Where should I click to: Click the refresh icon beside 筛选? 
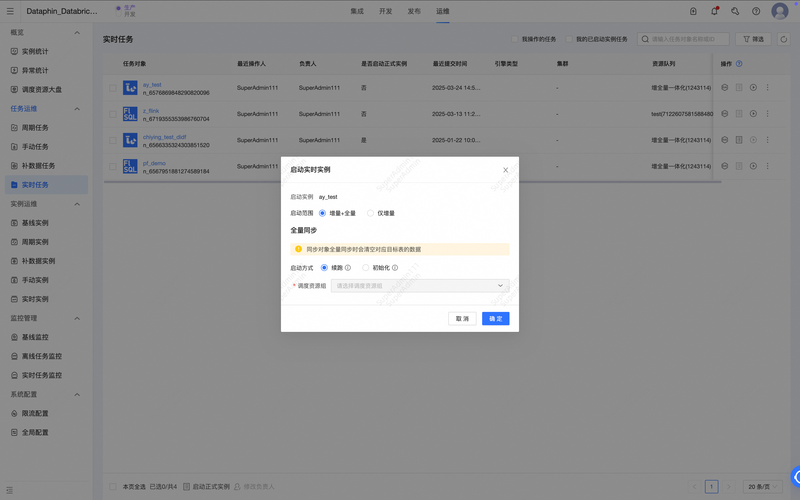click(784, 39)
